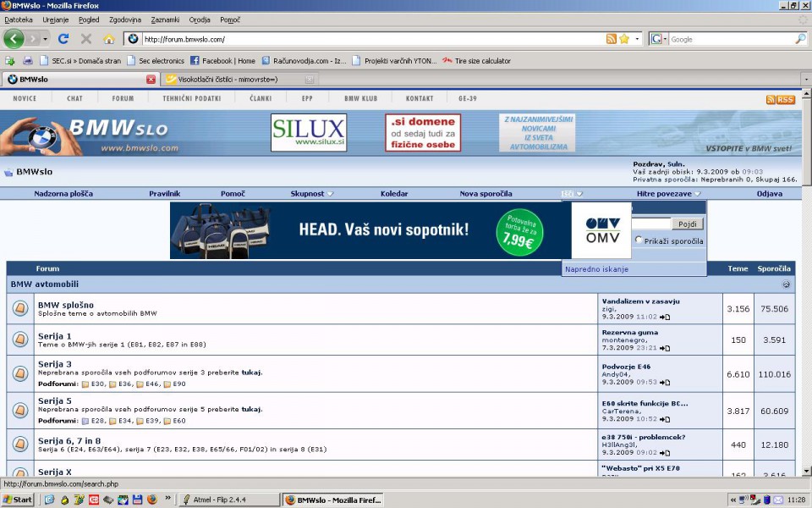Click the print icon in bookmarks toolbar
The image size is (812, 508).
27,61
